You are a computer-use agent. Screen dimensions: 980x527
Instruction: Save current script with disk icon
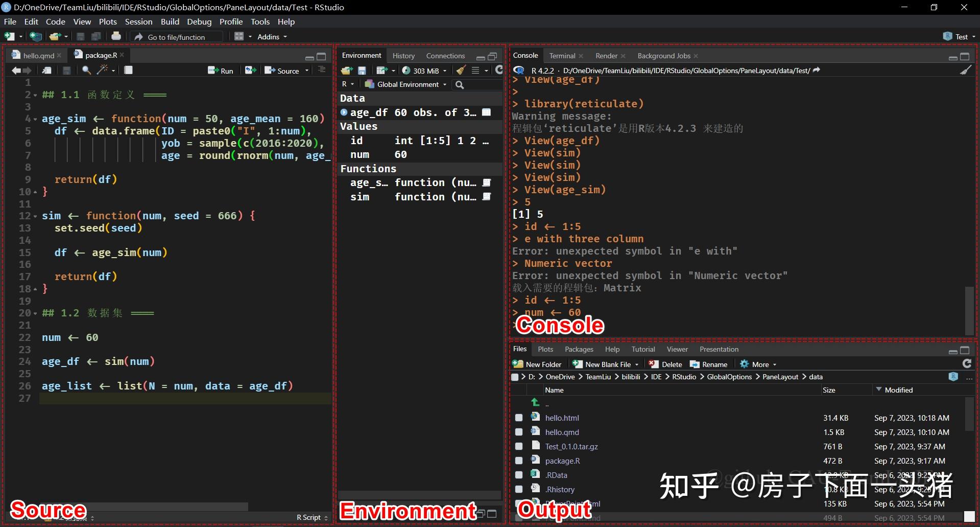pos(67,70)
